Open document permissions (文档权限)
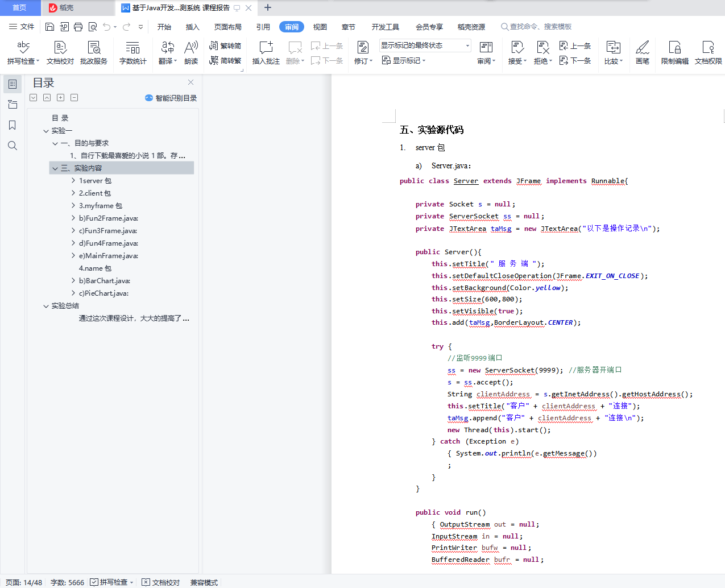Viewport: 725px width, 588px height. point(709,52)
